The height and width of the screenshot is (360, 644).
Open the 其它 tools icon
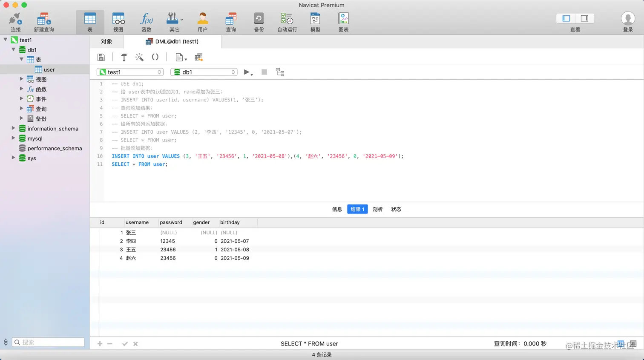point(174,22)
